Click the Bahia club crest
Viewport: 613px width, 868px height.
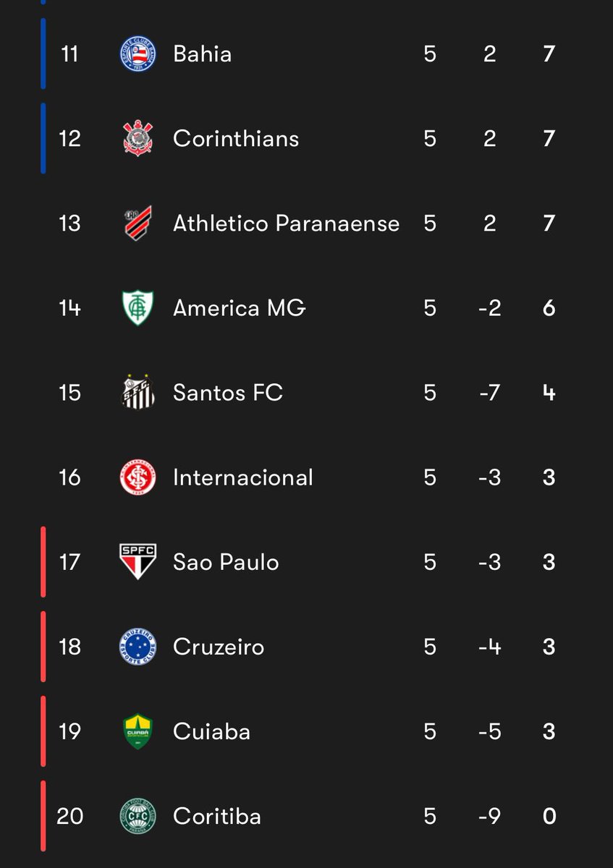point(138,54)
